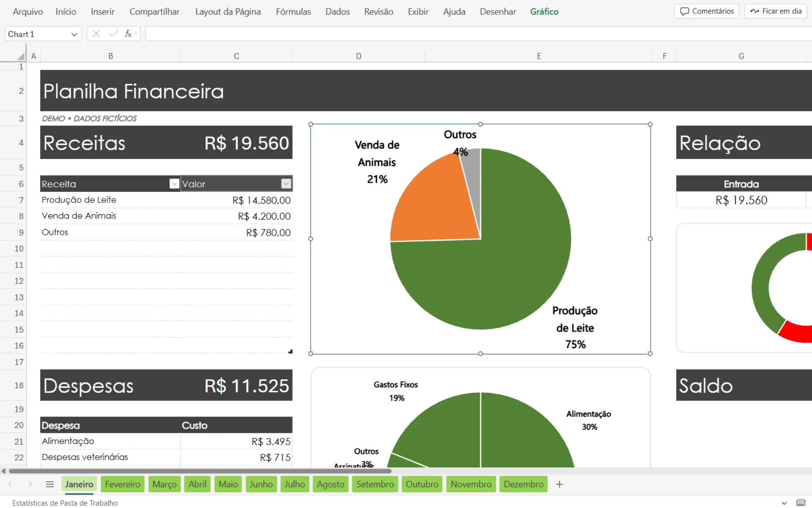812x508 pixels.
Task: Open the Layout da Página tab
Action: (228, 11)
